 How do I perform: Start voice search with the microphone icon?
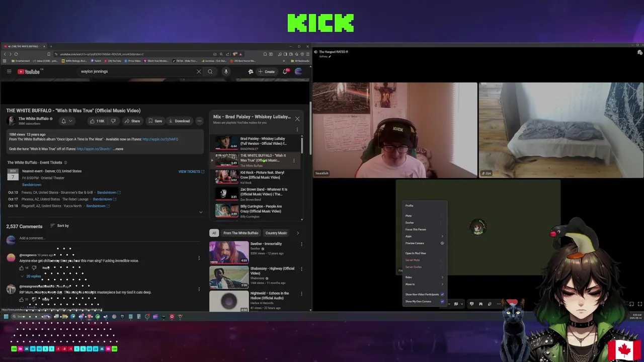(x=226, y=71)
